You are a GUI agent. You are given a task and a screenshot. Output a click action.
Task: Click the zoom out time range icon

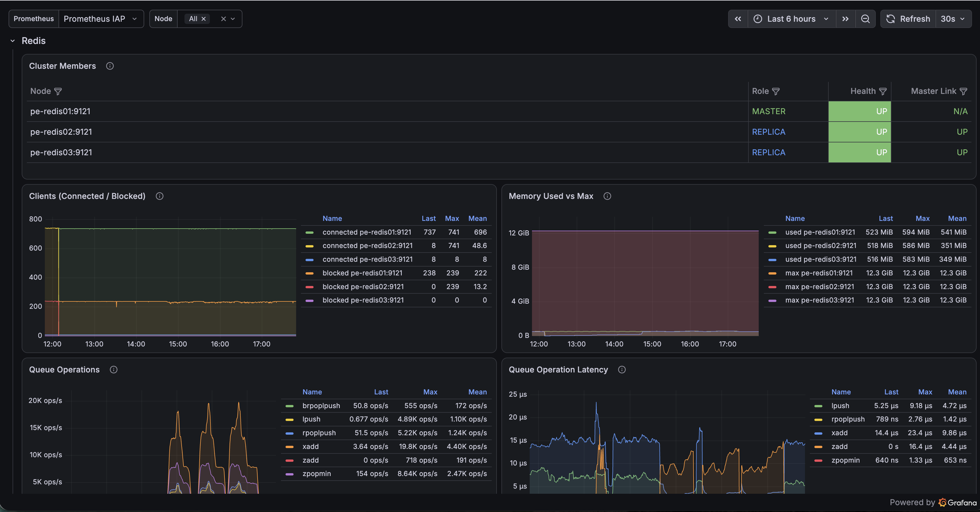(x=865, y=19)
